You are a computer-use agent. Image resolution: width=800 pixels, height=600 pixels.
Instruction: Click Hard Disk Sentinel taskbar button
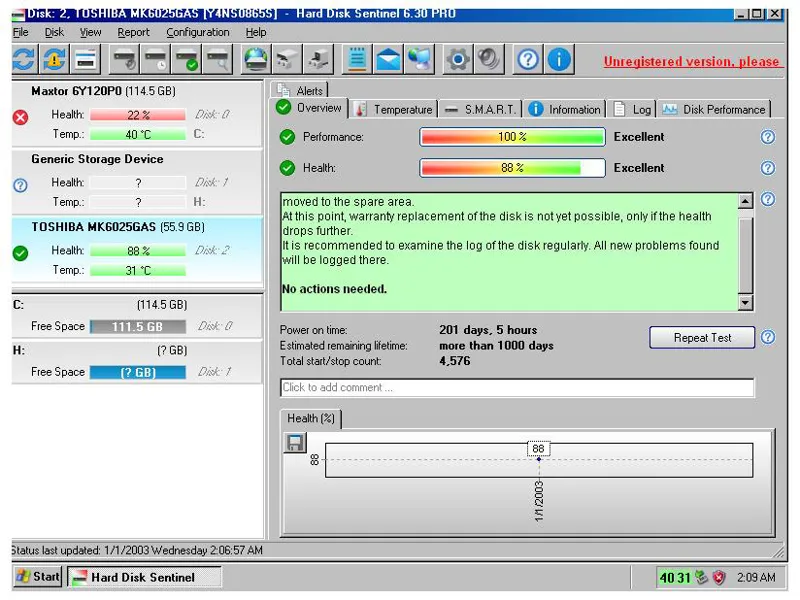pyautogui.click(x=144, y=577)
